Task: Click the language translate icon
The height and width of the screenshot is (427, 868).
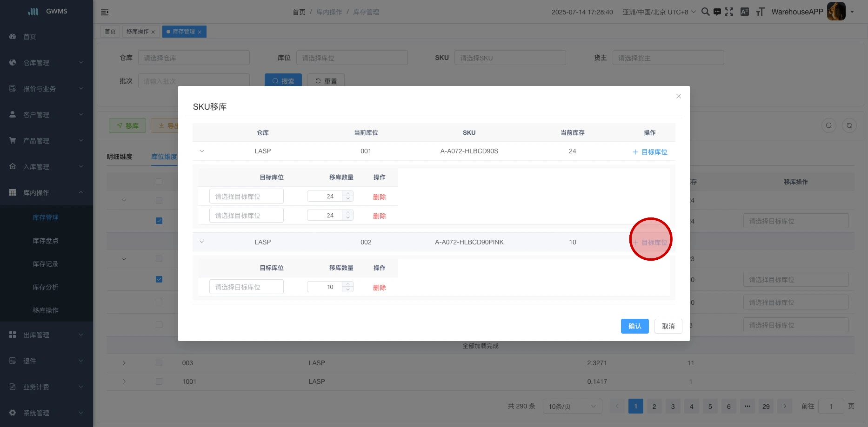Action: (x=745, y=12)
